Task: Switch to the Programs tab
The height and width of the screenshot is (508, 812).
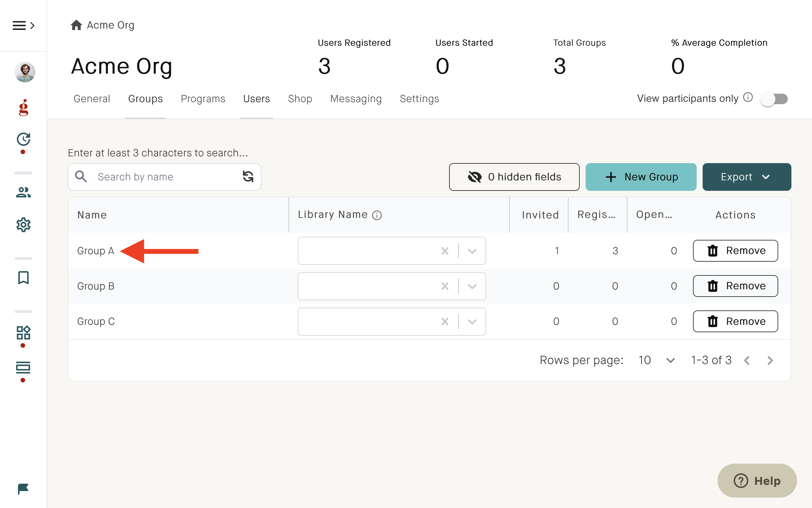Action: (x=203, y=99)
